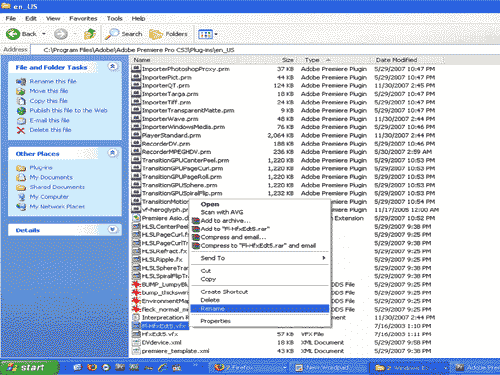Select Scan with AVG in context menu
The width and height of the screenshot is (500, 375).
coord(260,212)
